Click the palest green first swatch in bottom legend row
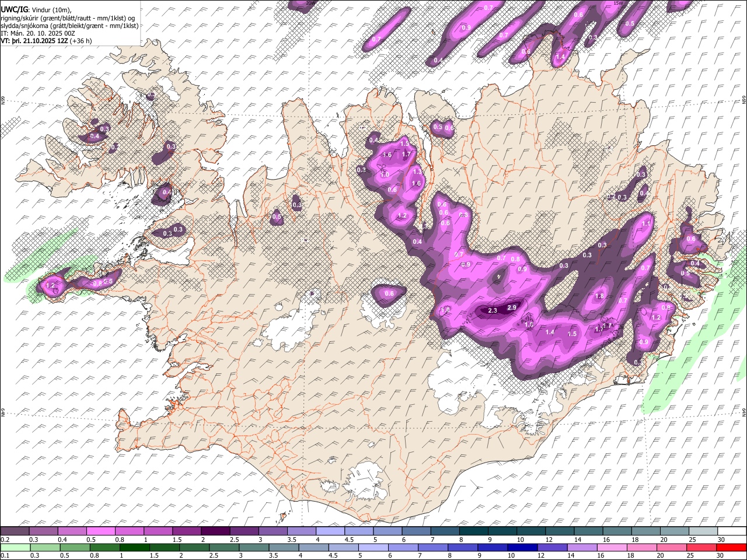Image resolution: width=747 pixels, height=560 pixels. (x=15, y=547)
